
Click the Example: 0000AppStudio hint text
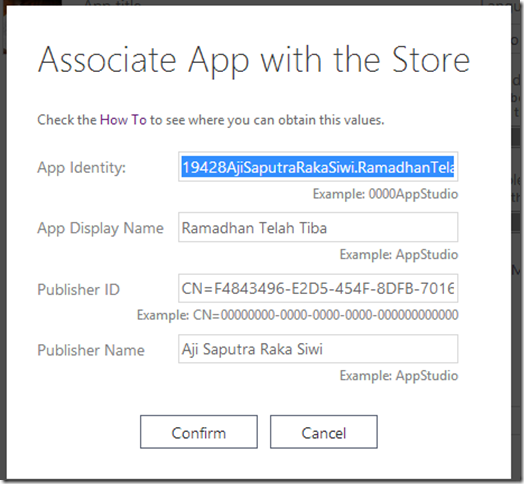[385, 194]
